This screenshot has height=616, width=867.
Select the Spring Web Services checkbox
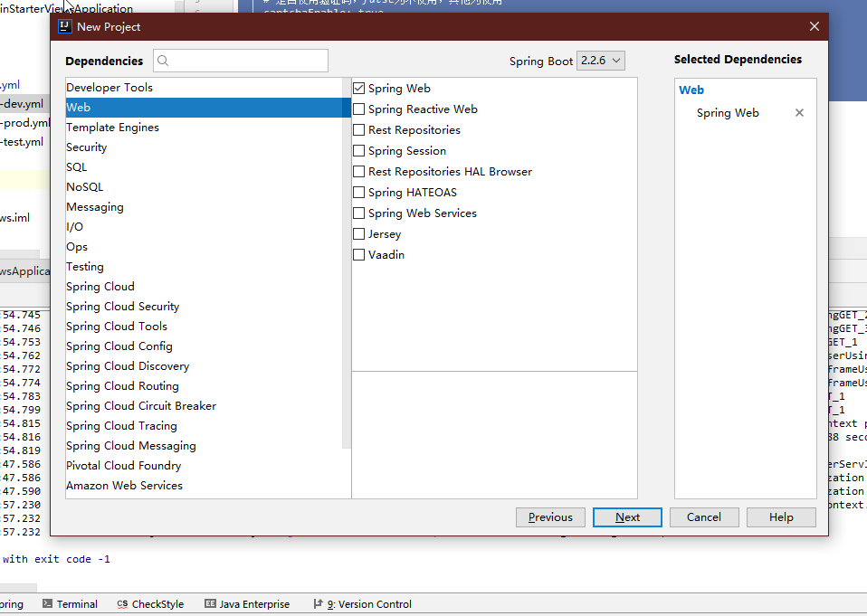359,213
